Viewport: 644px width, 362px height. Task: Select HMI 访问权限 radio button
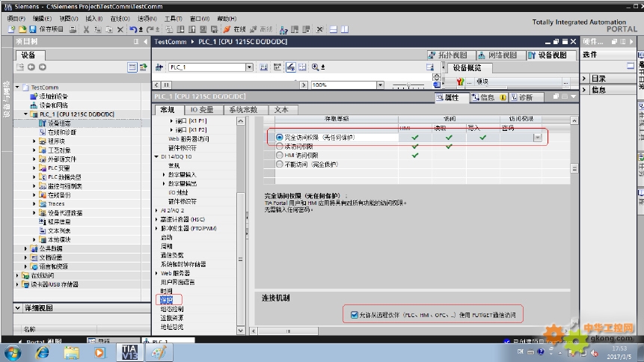tap(279, 156)
